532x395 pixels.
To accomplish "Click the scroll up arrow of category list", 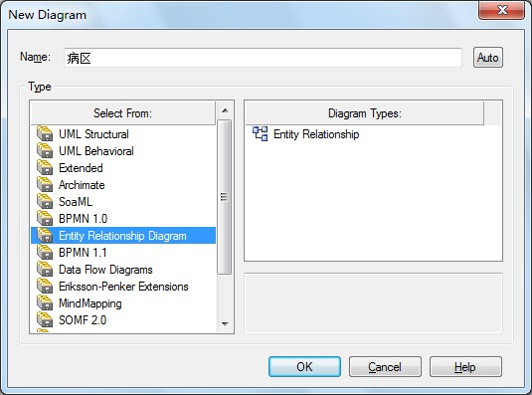I will coord(225,110).
